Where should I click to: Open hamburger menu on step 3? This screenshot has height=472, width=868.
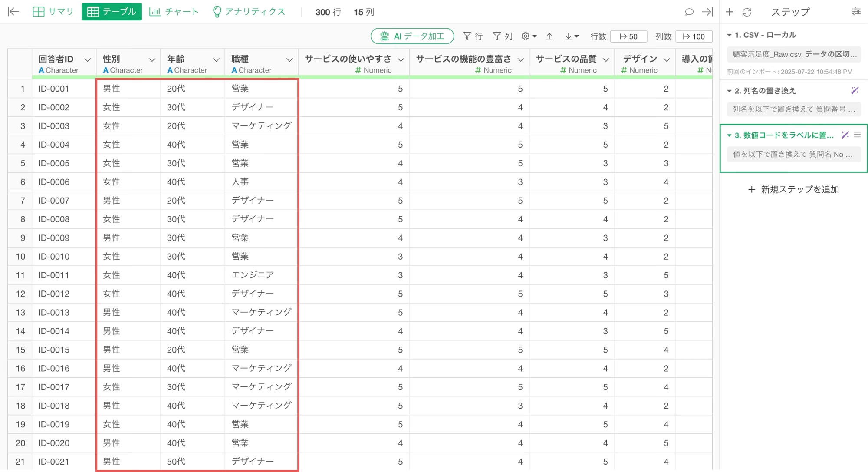click(857, 135)
